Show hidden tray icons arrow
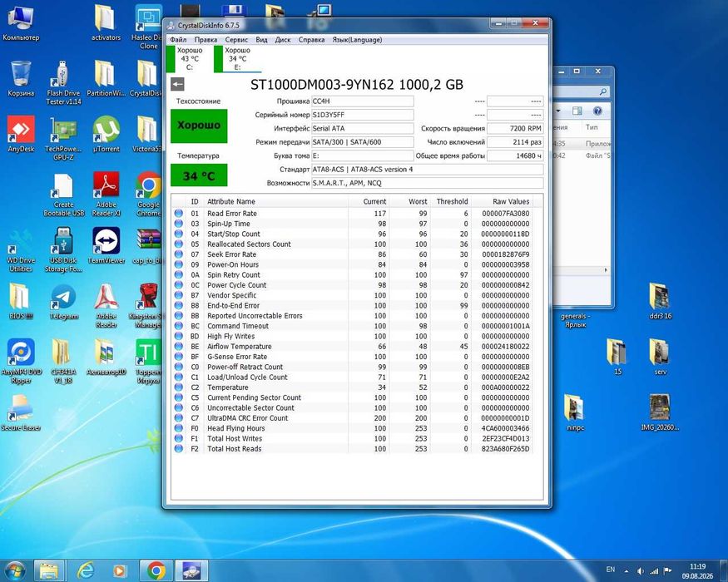Image resolution: width=728 pixels, height=582 pixels. [626, 571]
